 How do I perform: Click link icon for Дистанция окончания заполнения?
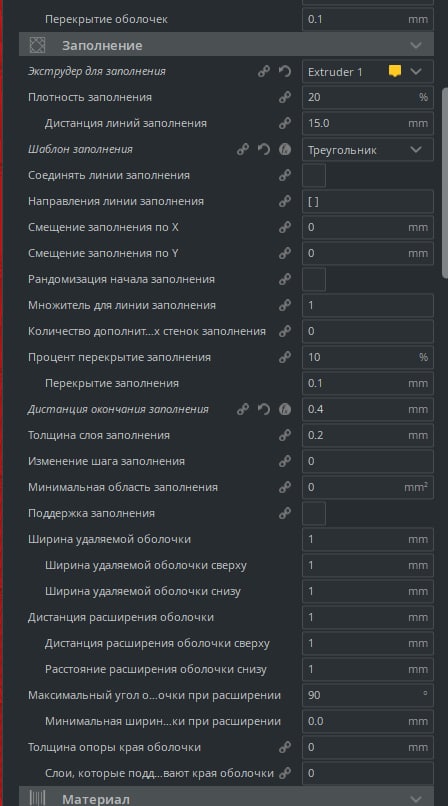[x=242, y=409]
